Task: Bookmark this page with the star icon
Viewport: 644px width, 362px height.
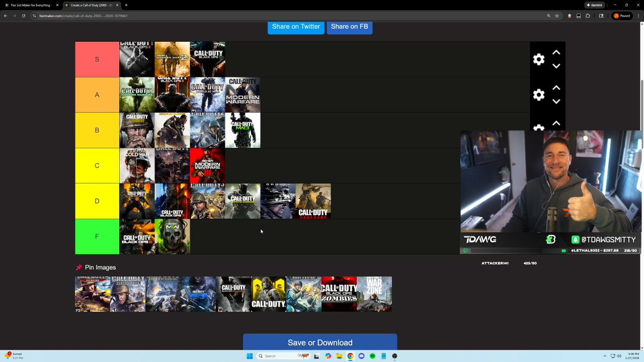Action: (x=558, y=16)
